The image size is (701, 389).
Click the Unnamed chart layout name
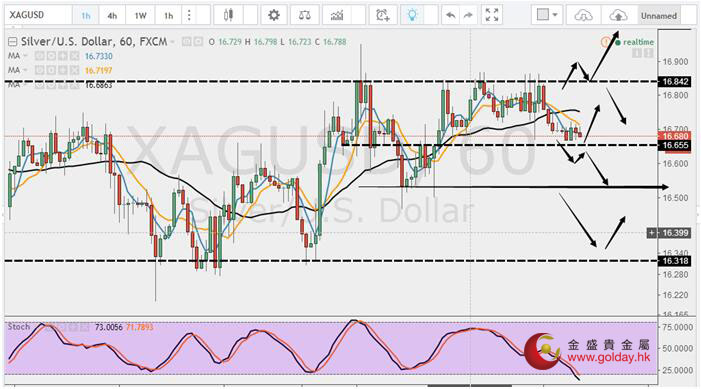click(659, 16)
